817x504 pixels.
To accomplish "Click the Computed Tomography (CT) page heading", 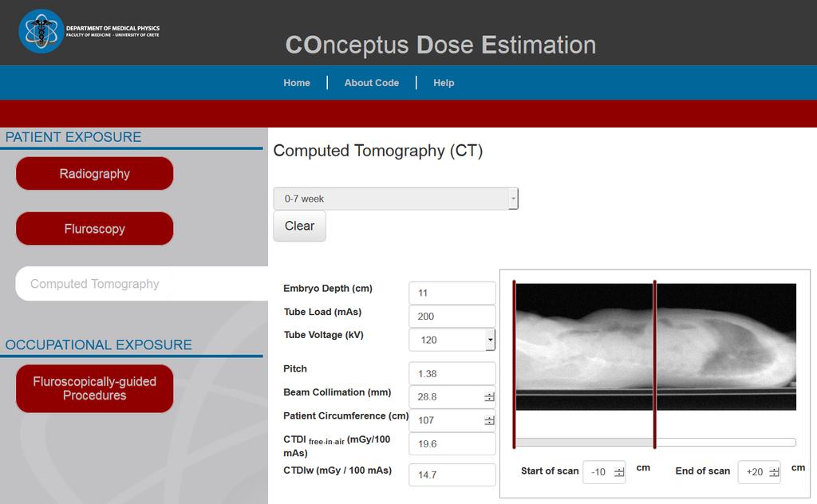I will pos(378,151).
